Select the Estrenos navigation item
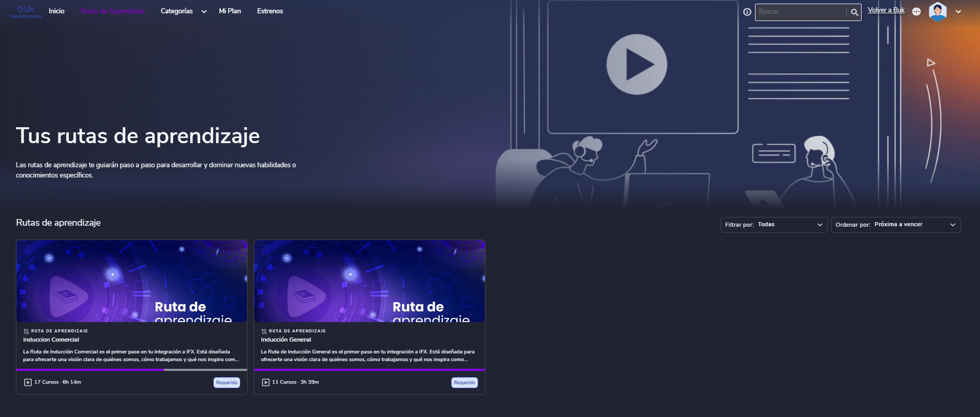 tap(270, 11)
